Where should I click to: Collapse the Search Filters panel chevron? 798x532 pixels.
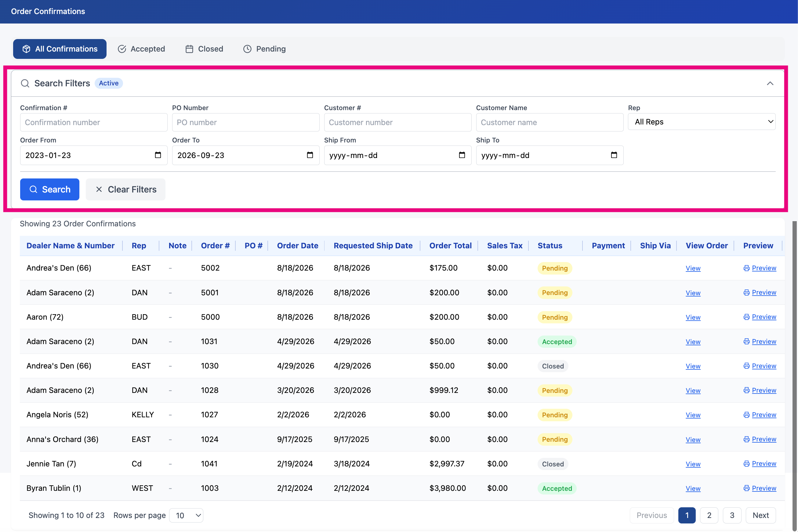pos(770,84)
